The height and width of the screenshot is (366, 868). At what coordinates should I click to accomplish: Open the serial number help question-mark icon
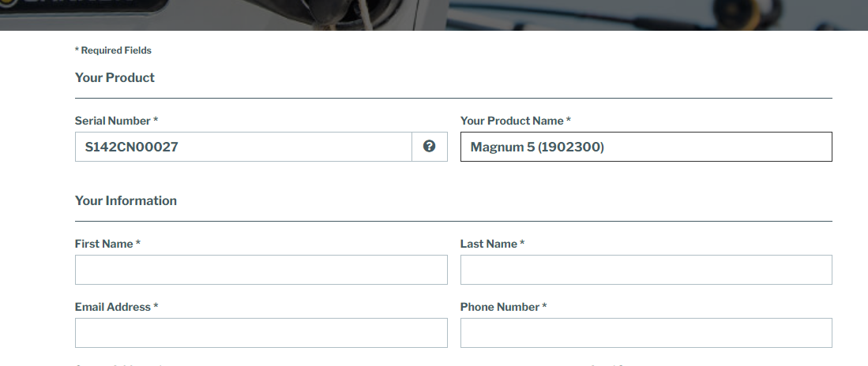(429, 147)
